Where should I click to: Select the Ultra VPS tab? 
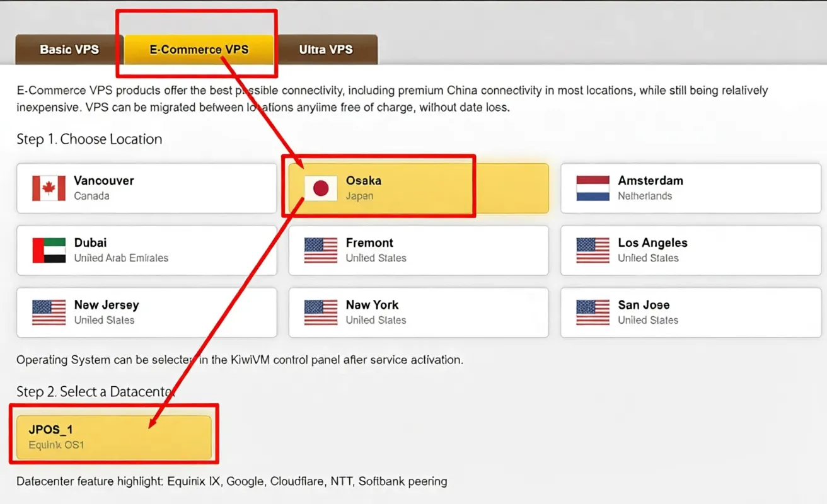(x=326, y=49)
